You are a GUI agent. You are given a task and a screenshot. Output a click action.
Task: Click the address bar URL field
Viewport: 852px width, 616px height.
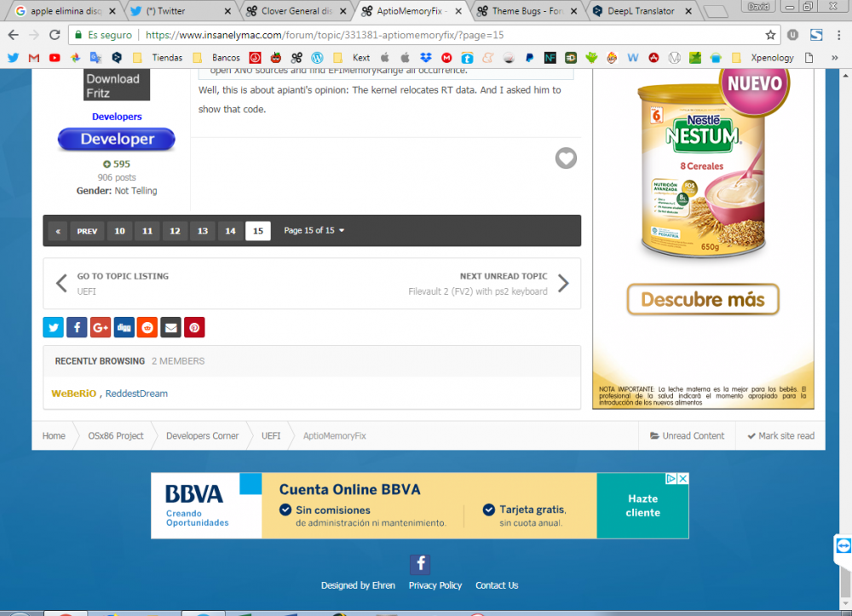click(423, 35)
